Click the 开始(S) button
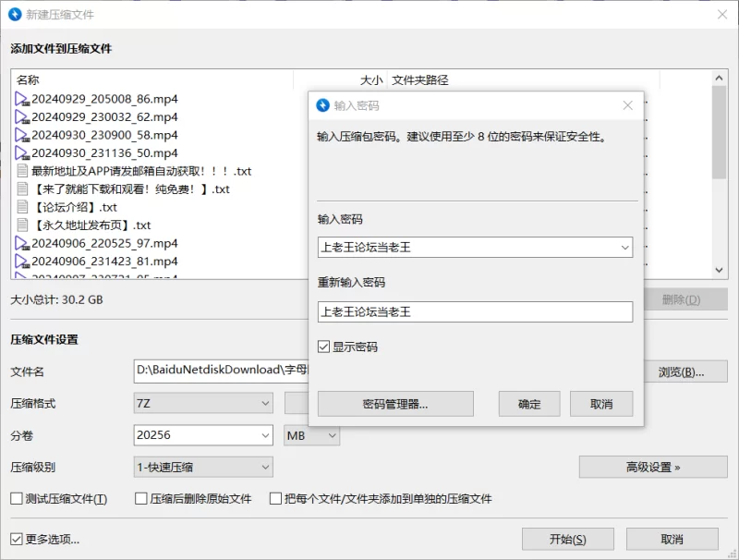 point(567,539)
